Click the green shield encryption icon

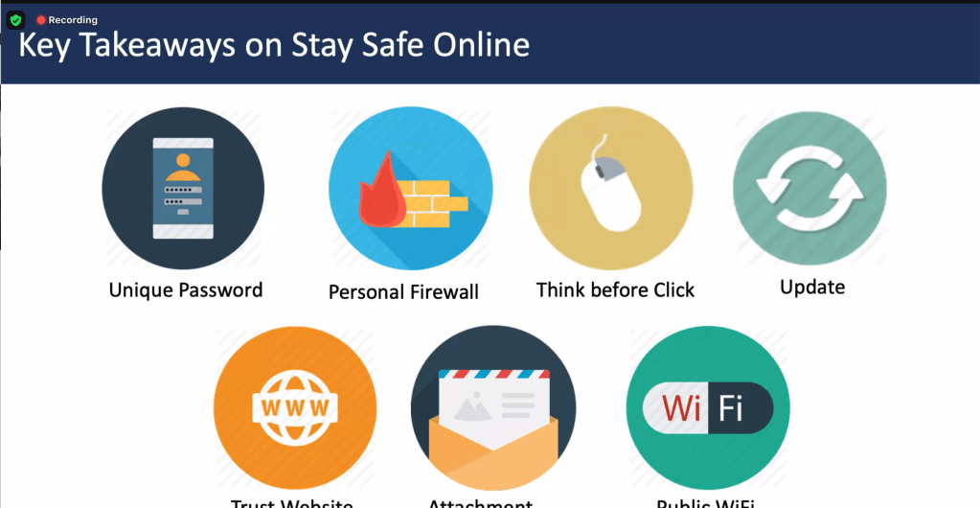click(15, 20)
